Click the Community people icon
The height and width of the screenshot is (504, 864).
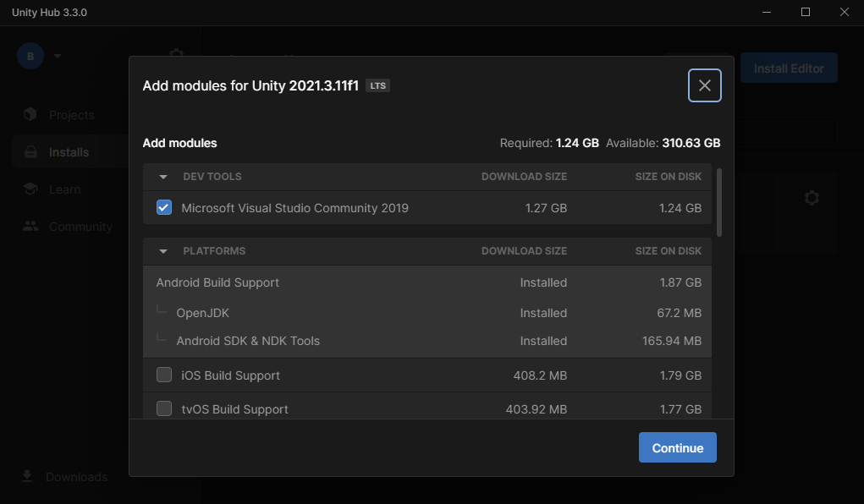pyautogui.click(x=30, y=226)
